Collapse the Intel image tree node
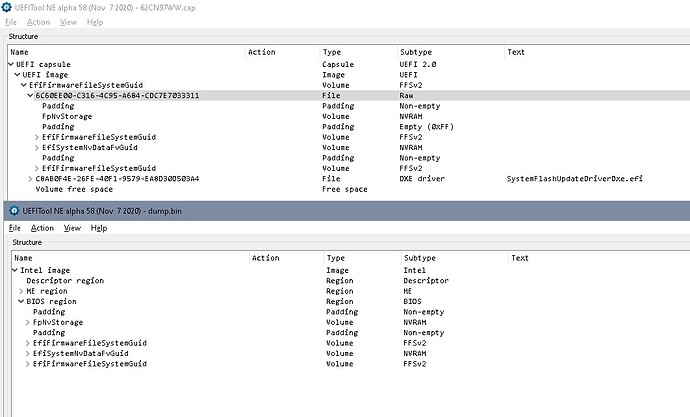 pos(14,270)
